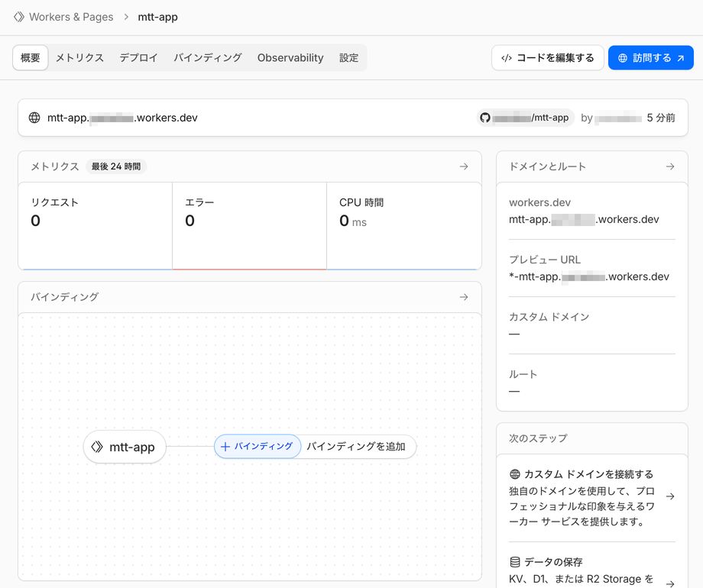Click the エラー metrics card
Screen dimensions: 703x588
[x=249, y=225]
